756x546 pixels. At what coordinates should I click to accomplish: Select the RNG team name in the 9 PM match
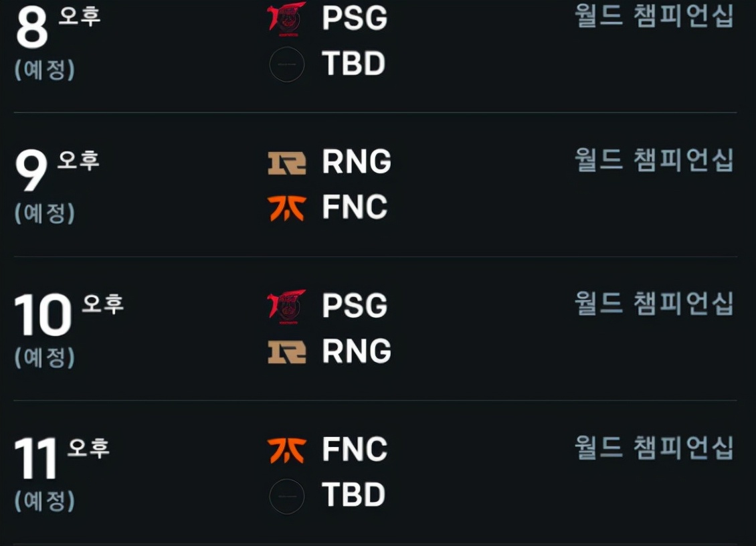pyautogui.click(x=357, y=163)
